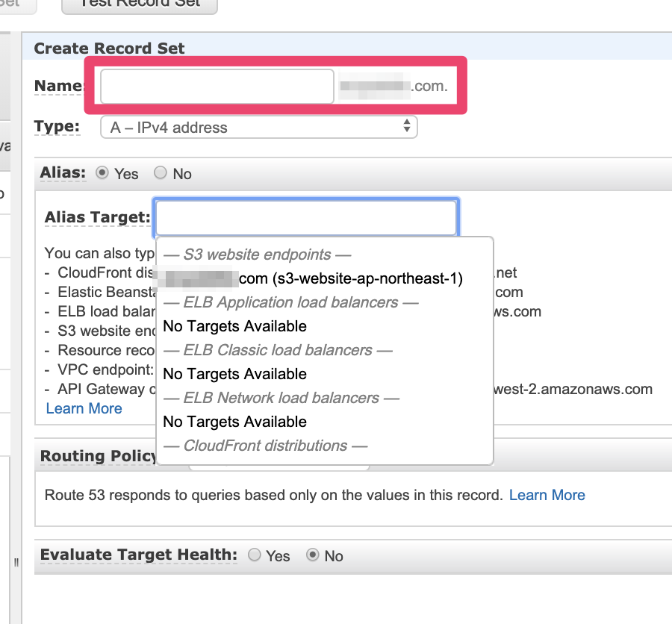Select No for Alias
Viewport: 672px width, 624px height.
[161, 173]
